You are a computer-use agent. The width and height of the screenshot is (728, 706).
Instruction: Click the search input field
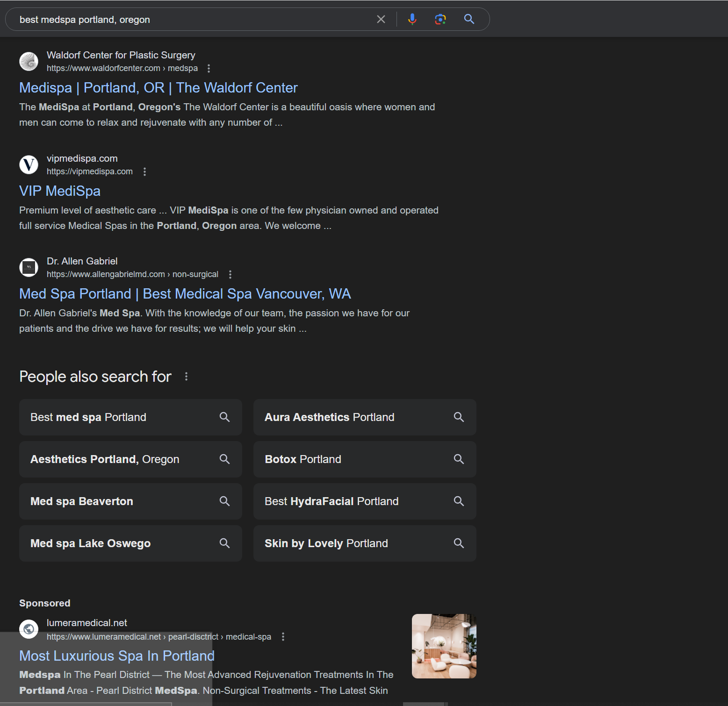pos(194,19)
